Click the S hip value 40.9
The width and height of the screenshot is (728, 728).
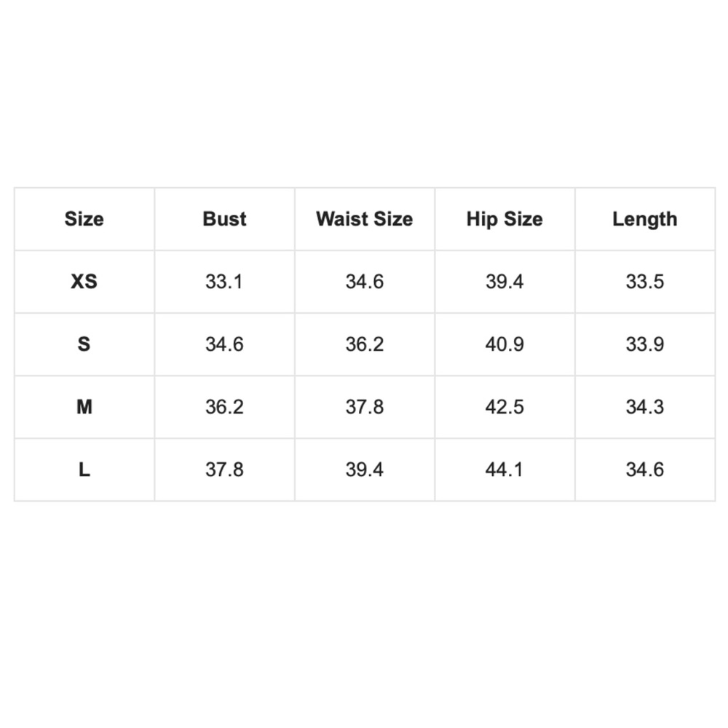[505, 344]
